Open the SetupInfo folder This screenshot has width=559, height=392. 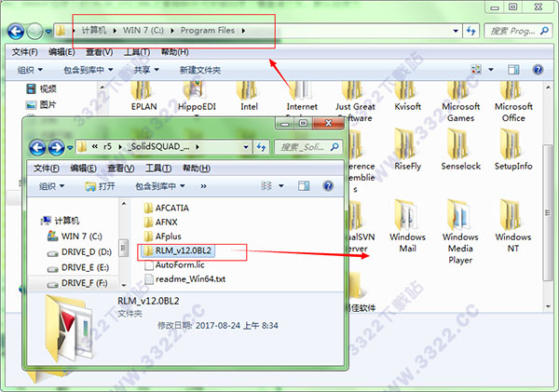[513, 150]
